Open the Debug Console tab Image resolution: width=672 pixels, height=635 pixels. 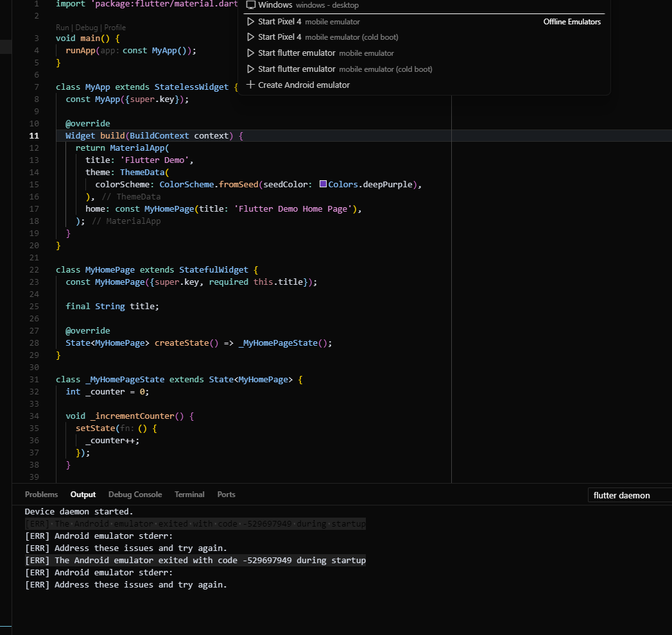[x=135, y=495]
